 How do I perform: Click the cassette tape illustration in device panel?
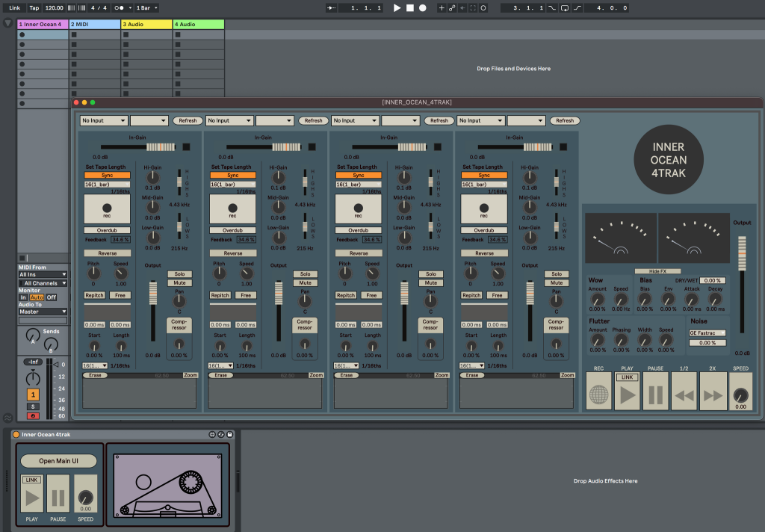pyautogui.click(x=167, y=485)
